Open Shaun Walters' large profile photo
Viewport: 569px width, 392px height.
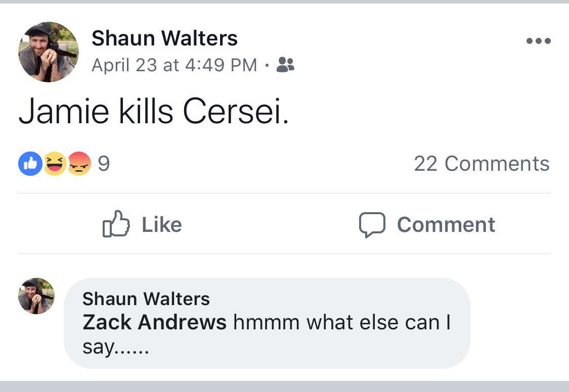49,52
